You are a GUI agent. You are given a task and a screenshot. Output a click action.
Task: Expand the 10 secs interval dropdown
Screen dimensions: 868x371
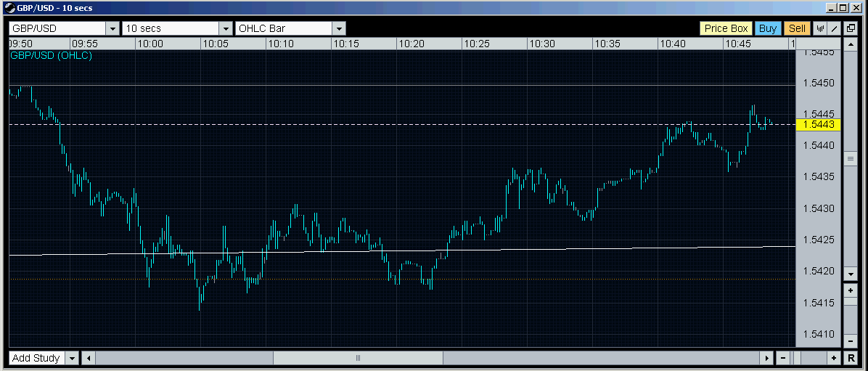click(x=225, y=28)
